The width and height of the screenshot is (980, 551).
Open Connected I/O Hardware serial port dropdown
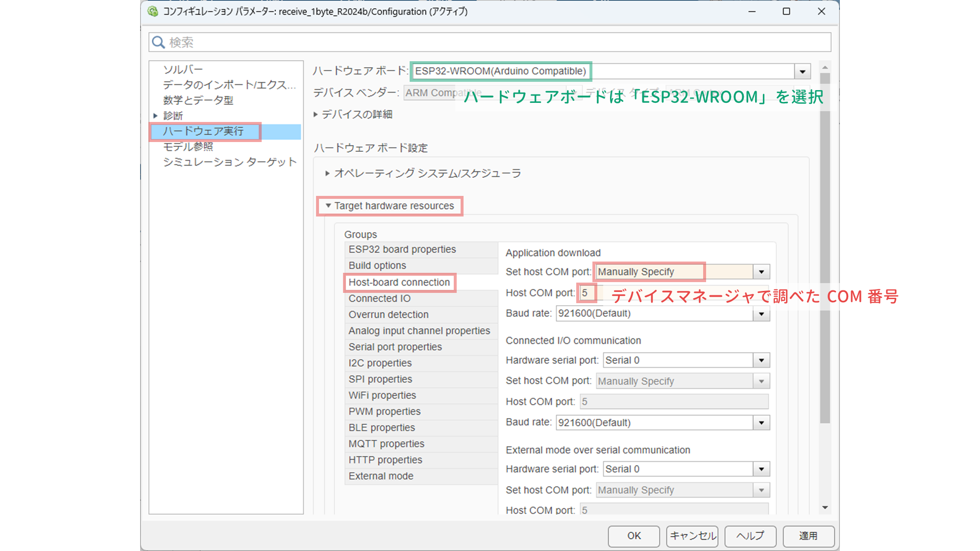click(x=761, y=360)
